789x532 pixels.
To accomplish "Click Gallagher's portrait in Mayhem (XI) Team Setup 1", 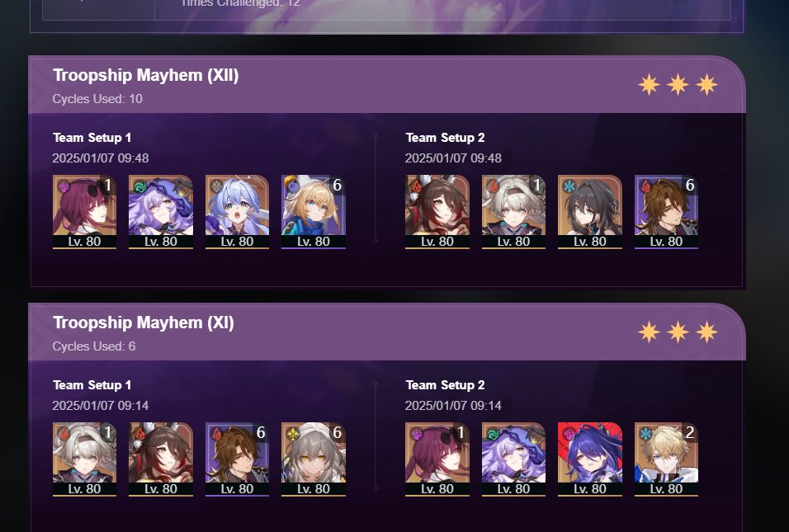I will point(237,459).
